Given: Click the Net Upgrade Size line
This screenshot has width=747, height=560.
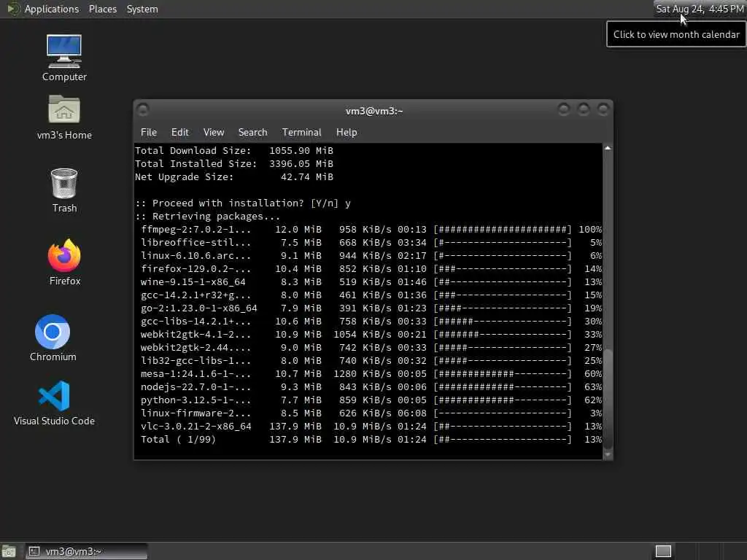Looking at the screenshot, I should coord(234,177).
